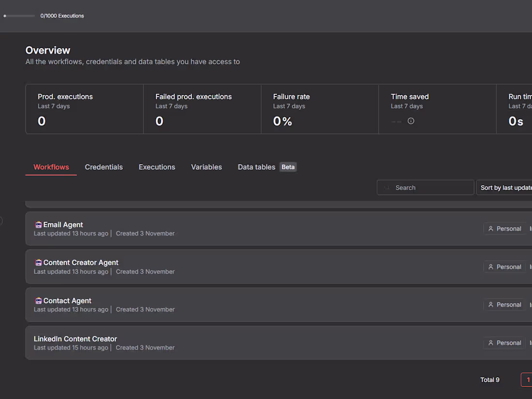
Task: Click the robot icon beside Email Agent
Action: click(x=38, y=224)
